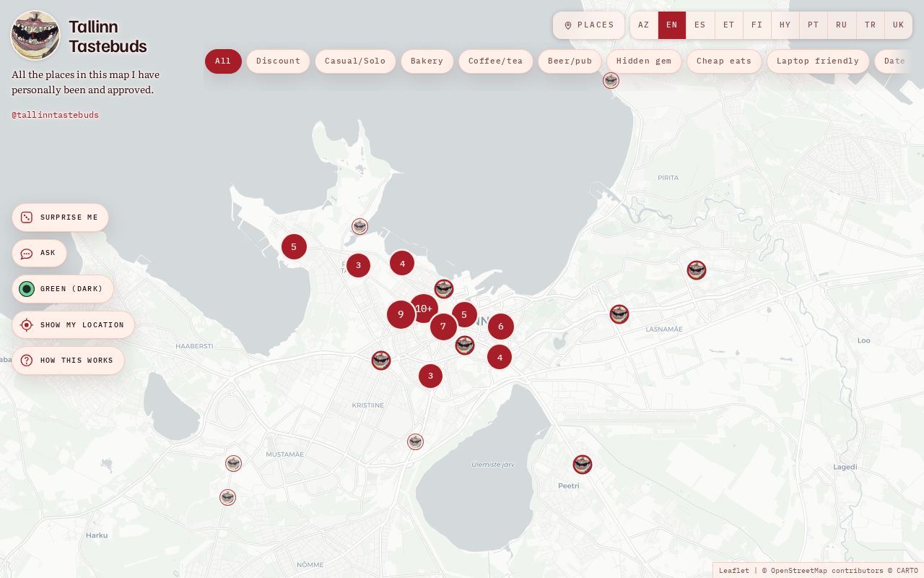The image size is (924, 578).
Task: Show only Hidden gem places
Action: pos(644,61)
